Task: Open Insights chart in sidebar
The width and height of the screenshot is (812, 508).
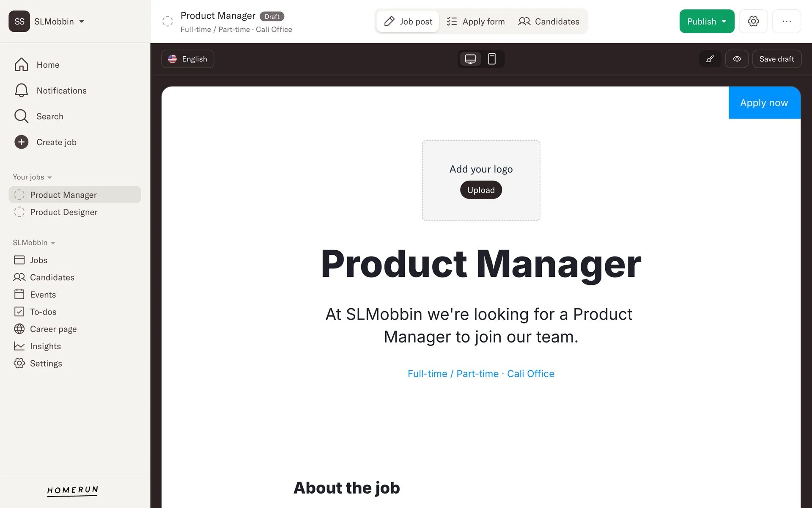Action: pos(19,346)
